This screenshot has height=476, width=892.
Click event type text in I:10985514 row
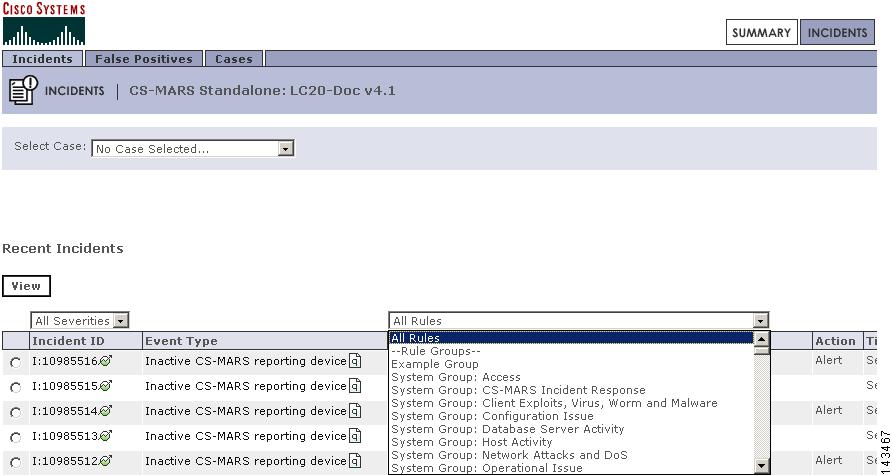pyautogui.click(x=246, y=411)
